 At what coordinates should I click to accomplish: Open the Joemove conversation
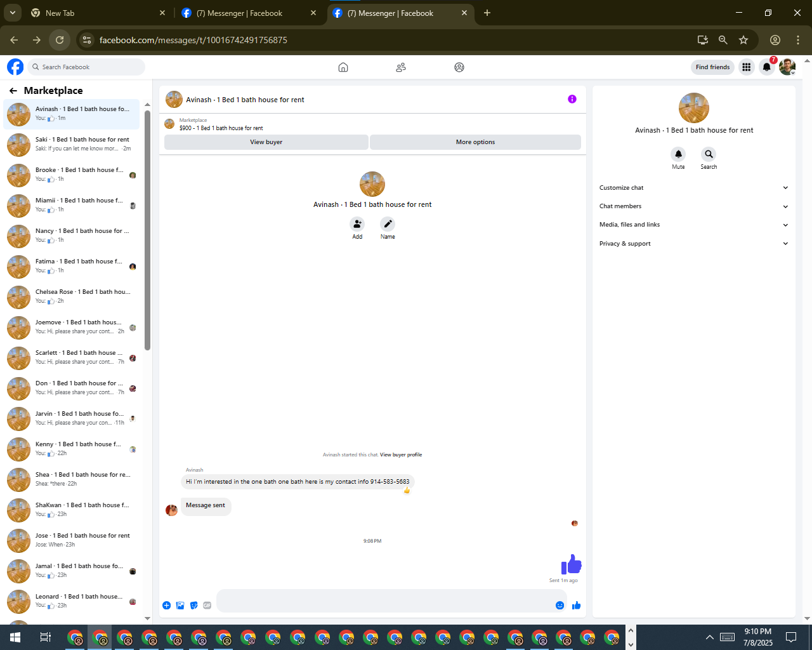72,328
